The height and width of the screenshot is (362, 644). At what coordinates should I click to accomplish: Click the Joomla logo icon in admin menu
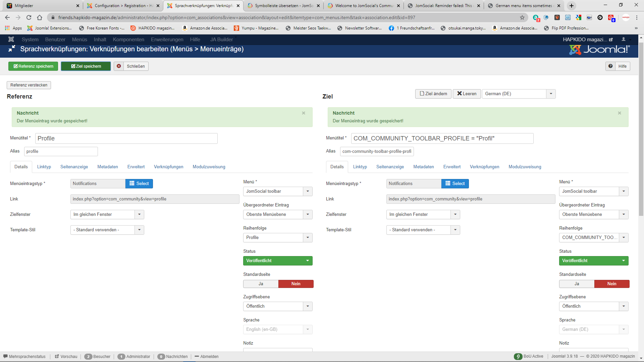pos(11,39)
